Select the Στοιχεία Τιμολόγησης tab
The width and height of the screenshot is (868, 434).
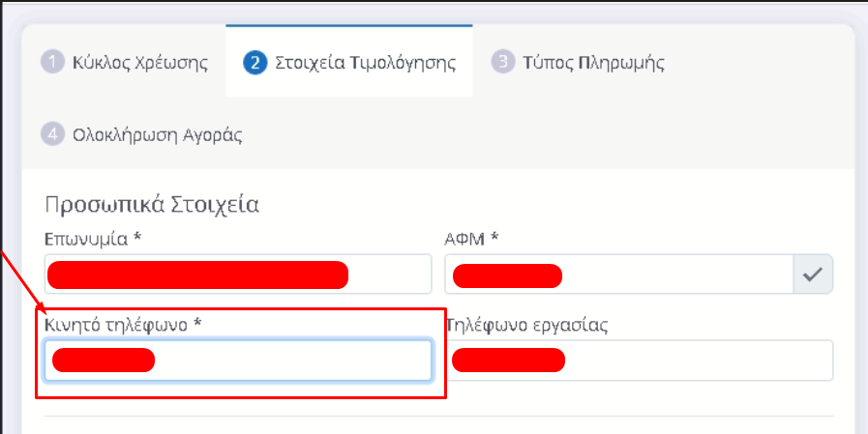(x=365, y=63)
